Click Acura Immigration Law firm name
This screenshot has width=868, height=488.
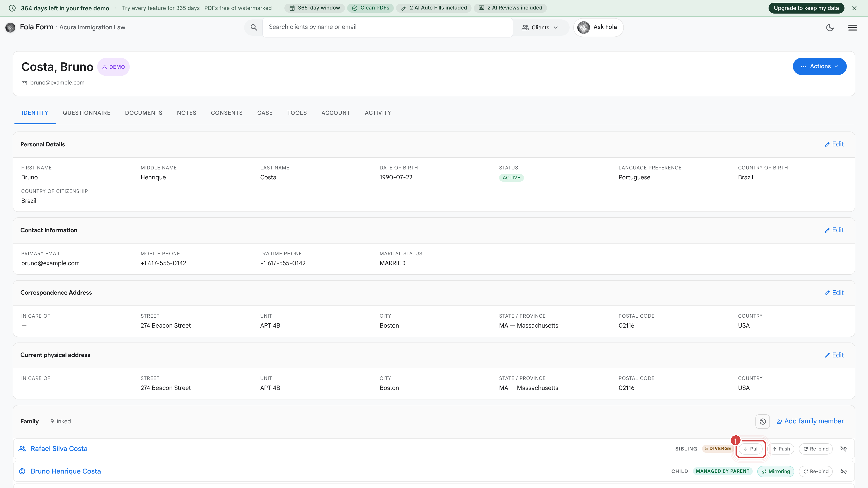[x=92, y=27]
